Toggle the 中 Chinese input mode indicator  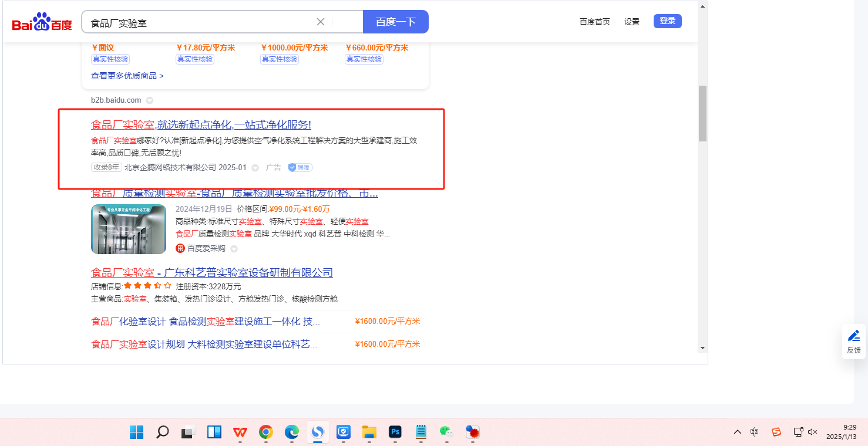pyautogui.click(x=755, y=432)
